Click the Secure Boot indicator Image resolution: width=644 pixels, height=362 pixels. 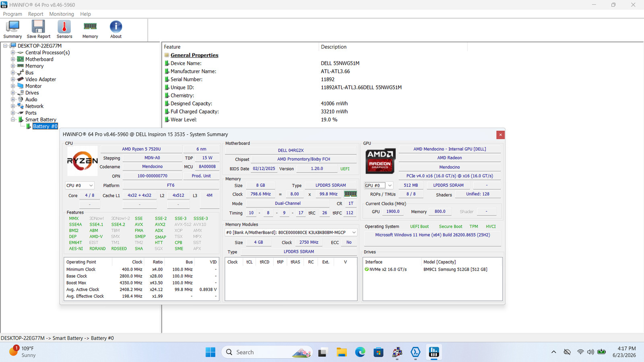point(450,226)
